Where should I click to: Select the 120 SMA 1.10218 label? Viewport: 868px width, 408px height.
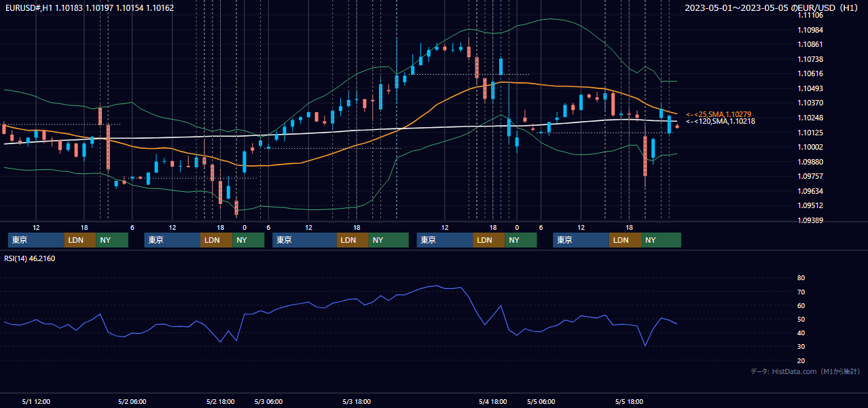[x=721, y=121]
